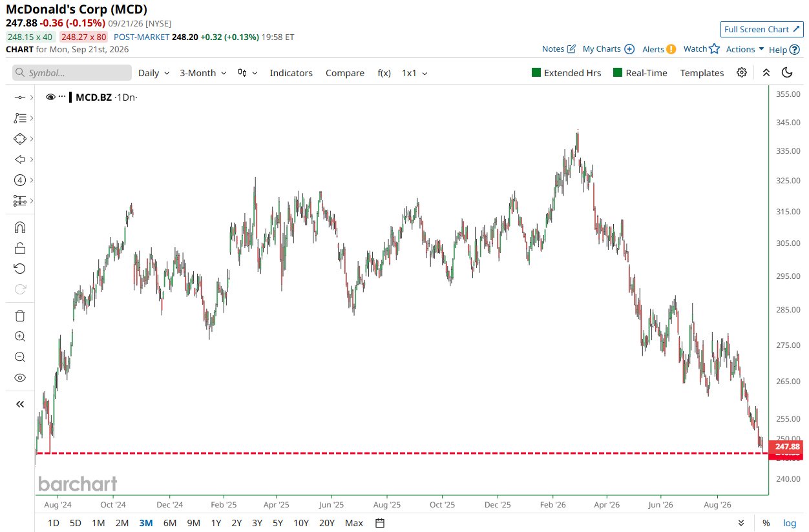809x532 pixels.
Task: Zoom in with magnifier plus
Action: (x=19, y=336)
